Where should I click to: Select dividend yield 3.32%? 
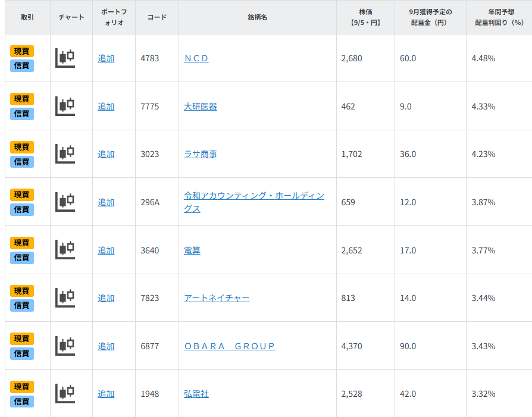[483, 394]
